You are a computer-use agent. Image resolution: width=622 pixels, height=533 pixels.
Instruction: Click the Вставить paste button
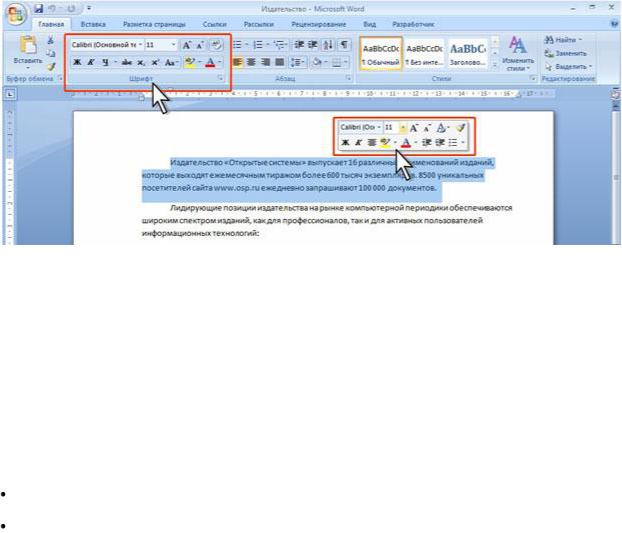point(28,52)
